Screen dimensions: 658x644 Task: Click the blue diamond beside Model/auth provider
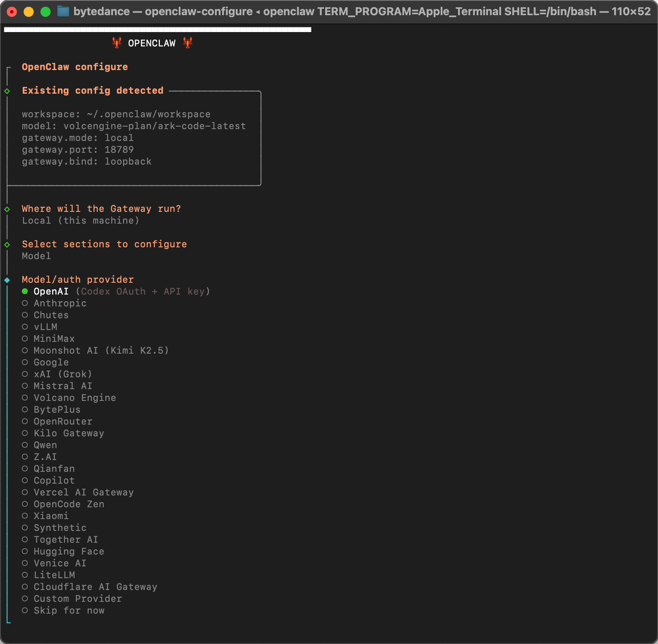coord(7,280)
